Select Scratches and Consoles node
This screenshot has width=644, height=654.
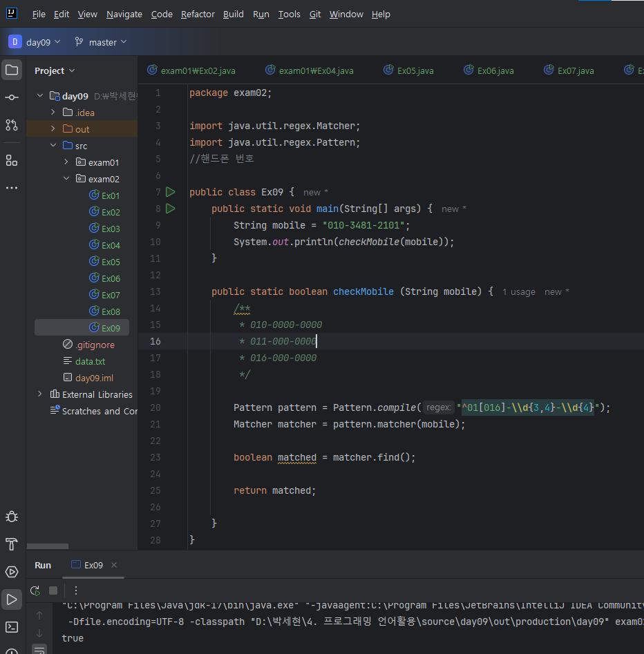pos(93,411)
